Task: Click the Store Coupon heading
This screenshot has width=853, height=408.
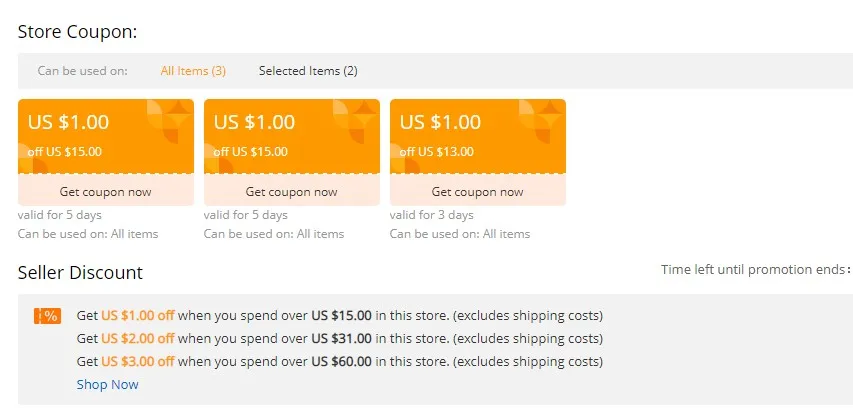Action: pos(77,31)
